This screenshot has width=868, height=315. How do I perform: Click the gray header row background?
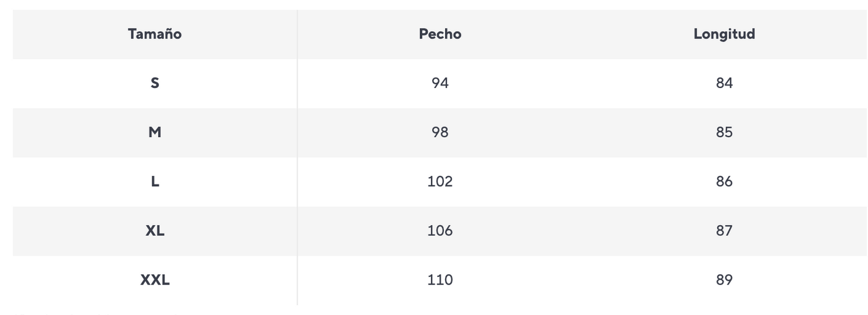coord(440,34)
